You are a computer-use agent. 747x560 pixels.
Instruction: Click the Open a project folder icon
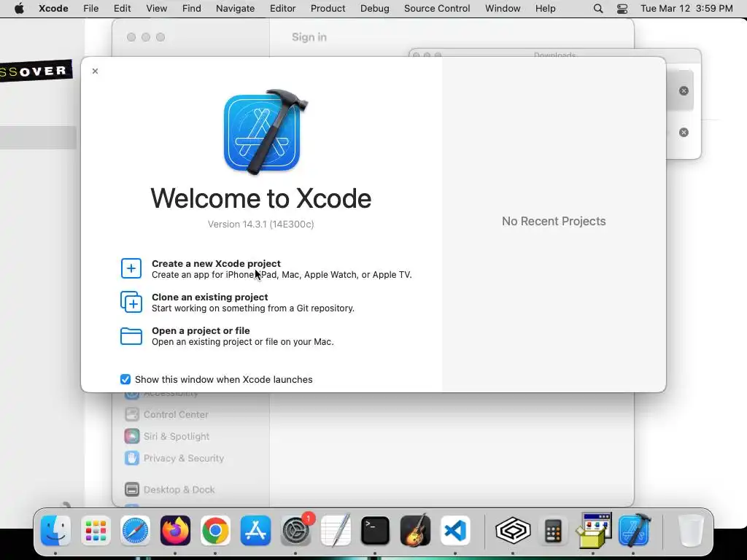[x=131, y=335]
